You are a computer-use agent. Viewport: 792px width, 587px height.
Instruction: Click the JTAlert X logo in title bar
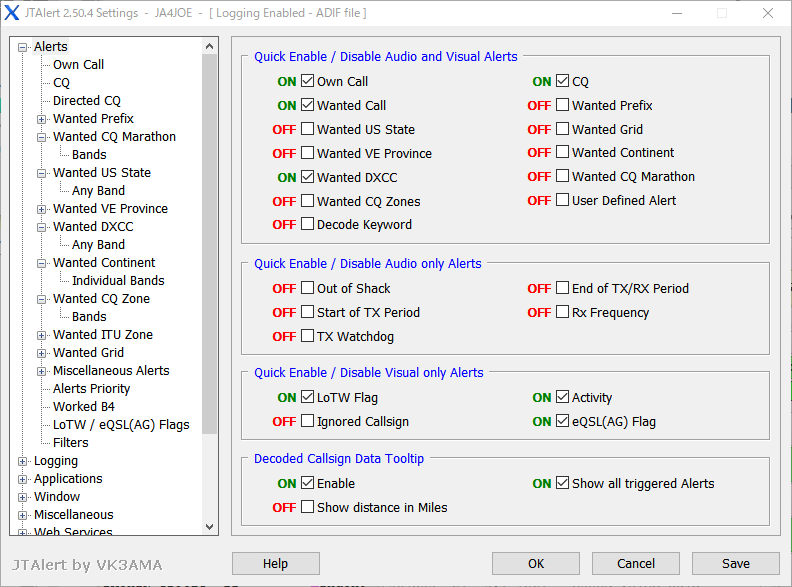(12, 13)
